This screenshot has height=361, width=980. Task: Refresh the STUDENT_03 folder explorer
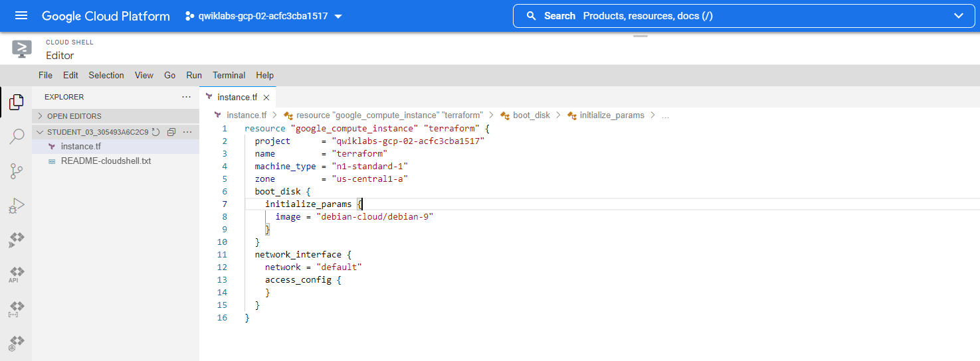156,132
